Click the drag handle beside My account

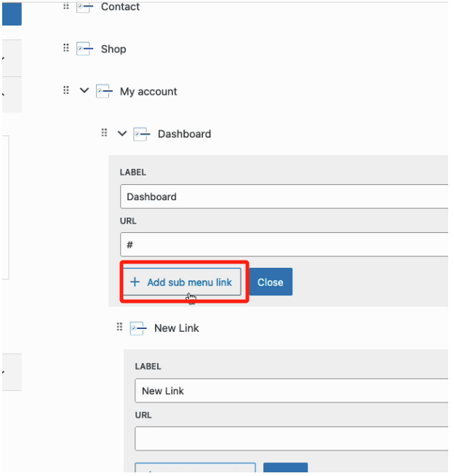[66, 90]
